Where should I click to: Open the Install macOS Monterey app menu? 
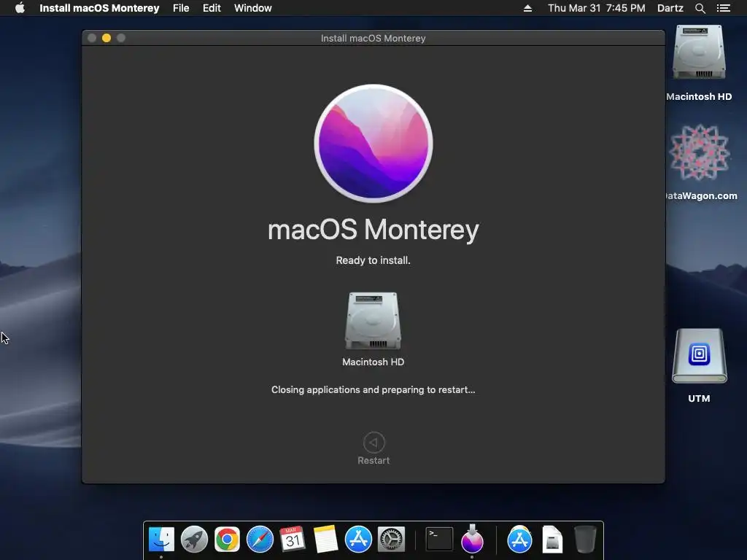pyautogui.click(x=99, y=8)
